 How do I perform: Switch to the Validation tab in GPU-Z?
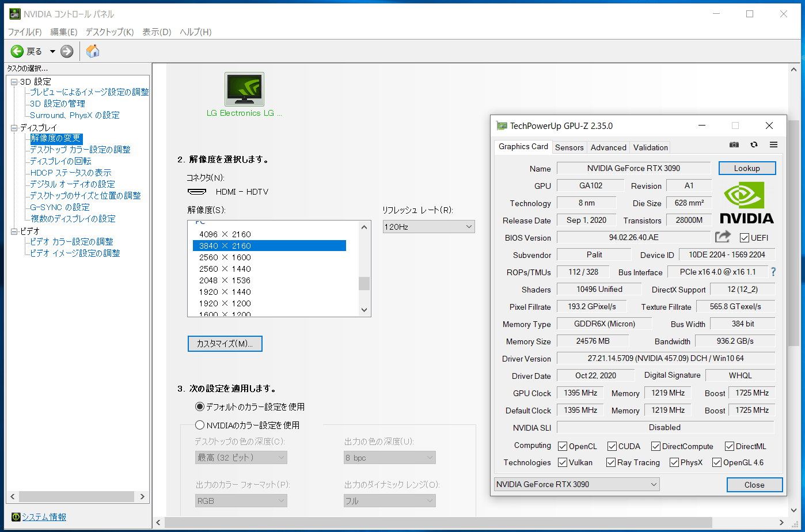pos(651,147)
